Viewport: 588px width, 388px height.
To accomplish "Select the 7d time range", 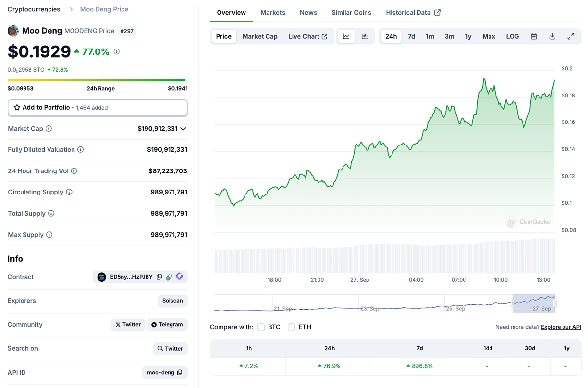I will (411, 36).
